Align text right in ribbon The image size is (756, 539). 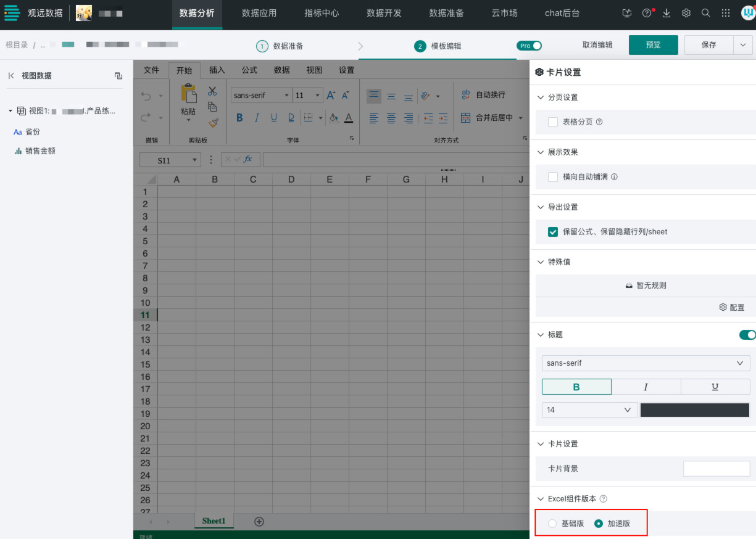408,118
